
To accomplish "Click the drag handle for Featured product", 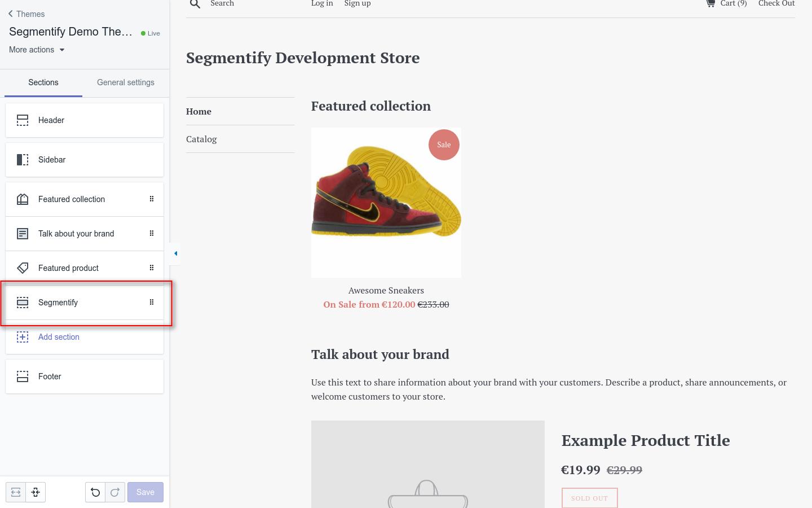I will coord(152,268).
